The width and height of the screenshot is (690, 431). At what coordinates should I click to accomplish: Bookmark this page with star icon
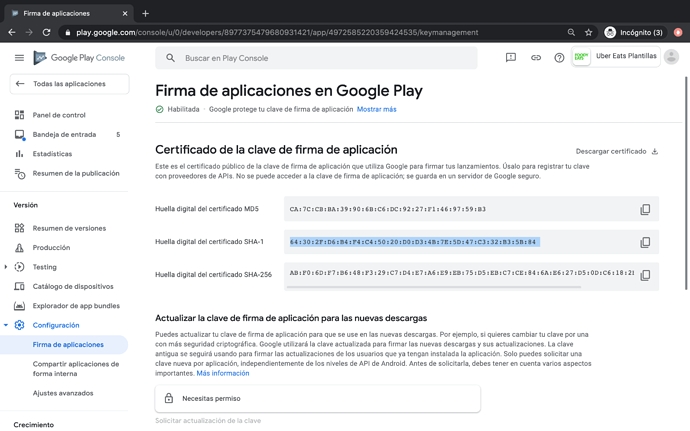pyautogui.click(x=589, y=32)
